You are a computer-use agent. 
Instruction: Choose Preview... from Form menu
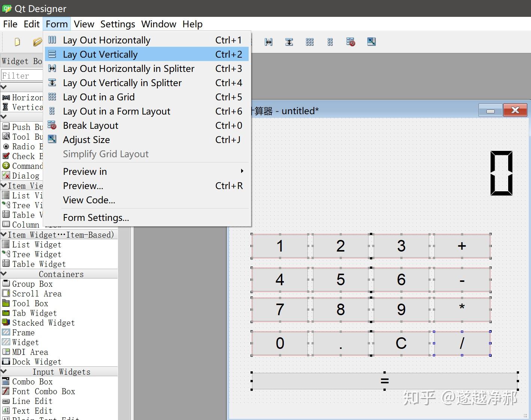147,186
